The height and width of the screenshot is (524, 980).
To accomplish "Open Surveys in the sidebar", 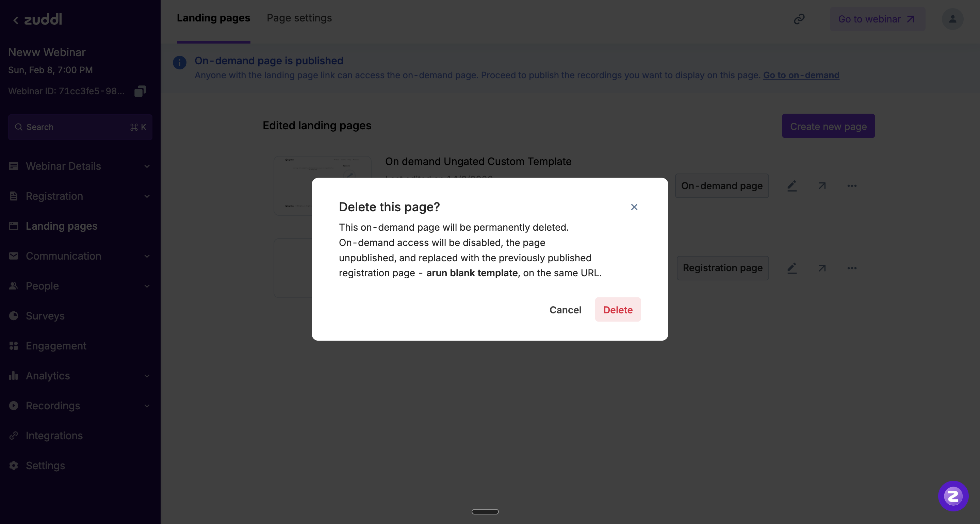I will (x=45, y=316).
